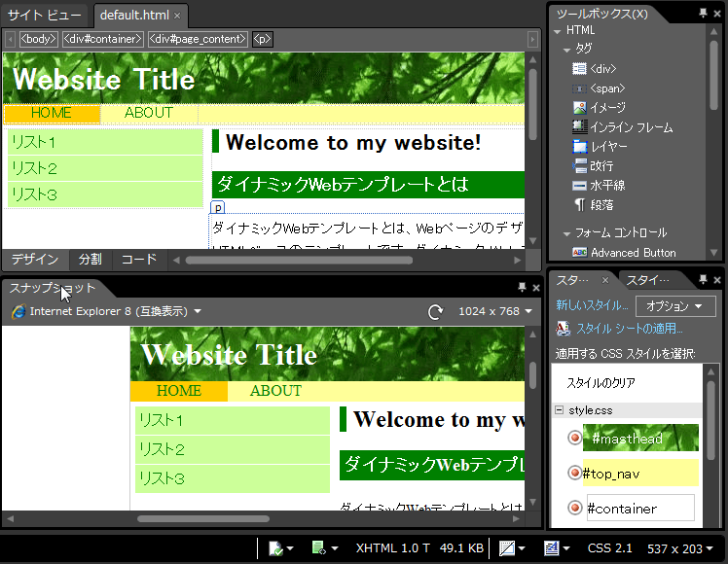Click the #container style swatch
Viewport: 728px width, 564px height.
point(640,508)
